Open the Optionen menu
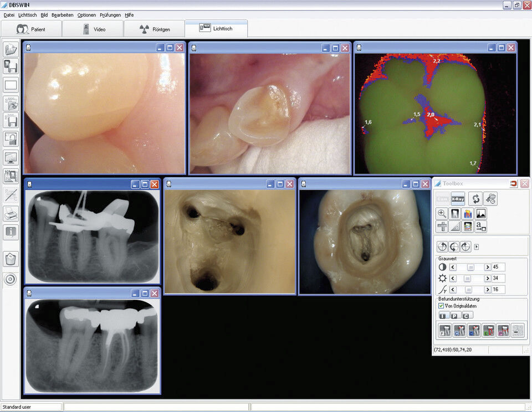Screen dimensions: 532x412 tap(86, 15)
